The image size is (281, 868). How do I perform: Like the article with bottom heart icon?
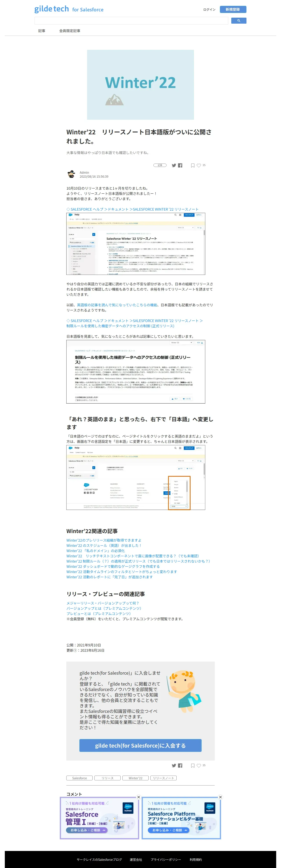pyautogui.click(x=199, y=766)
